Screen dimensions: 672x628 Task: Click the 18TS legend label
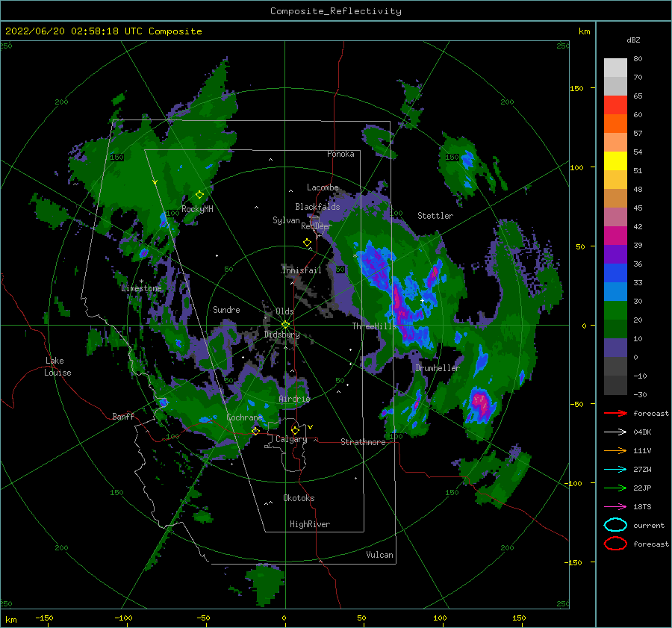coord(642,507)
